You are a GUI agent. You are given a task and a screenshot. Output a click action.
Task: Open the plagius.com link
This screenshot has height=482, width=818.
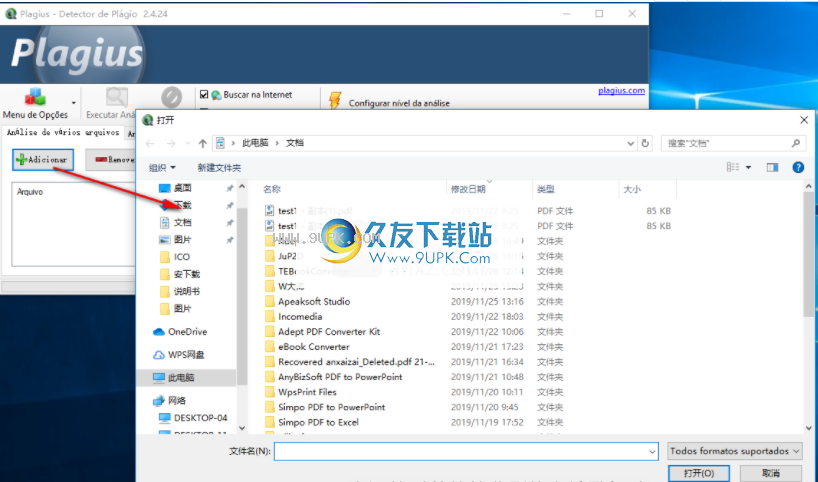click(621, 90)
